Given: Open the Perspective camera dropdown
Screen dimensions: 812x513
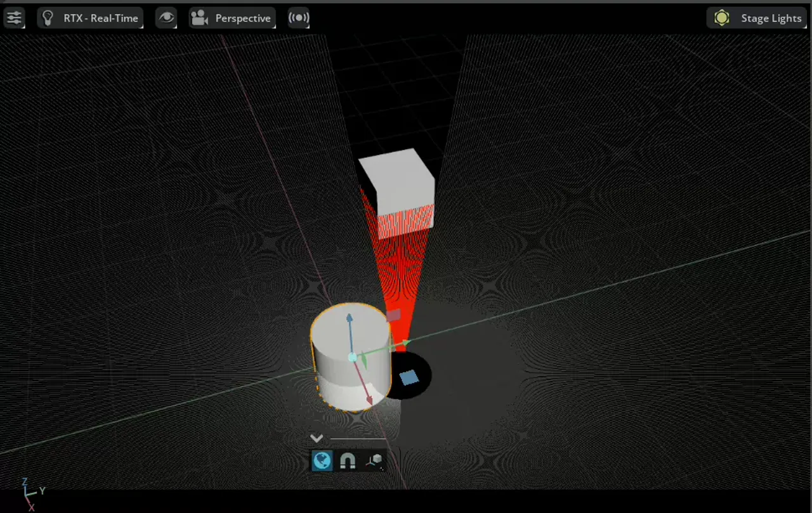Looking at the screenshot, I should (242, 18).
